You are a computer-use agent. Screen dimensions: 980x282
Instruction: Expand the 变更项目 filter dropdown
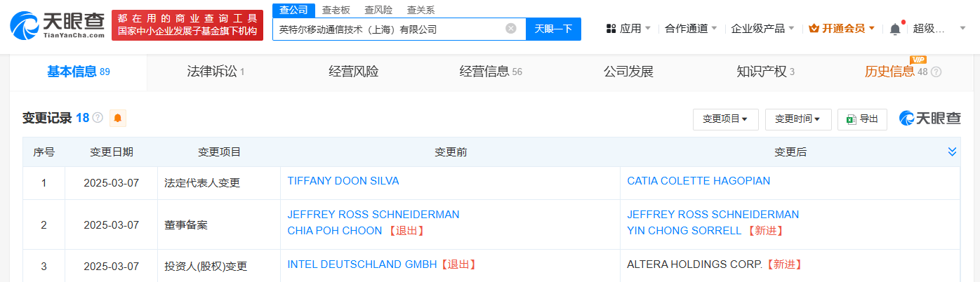click(x=725, y=119)
